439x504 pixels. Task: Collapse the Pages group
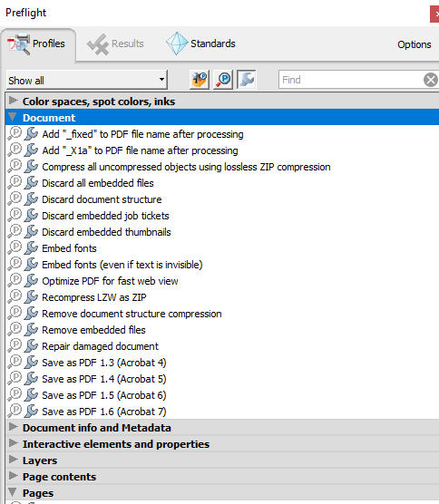13,492
